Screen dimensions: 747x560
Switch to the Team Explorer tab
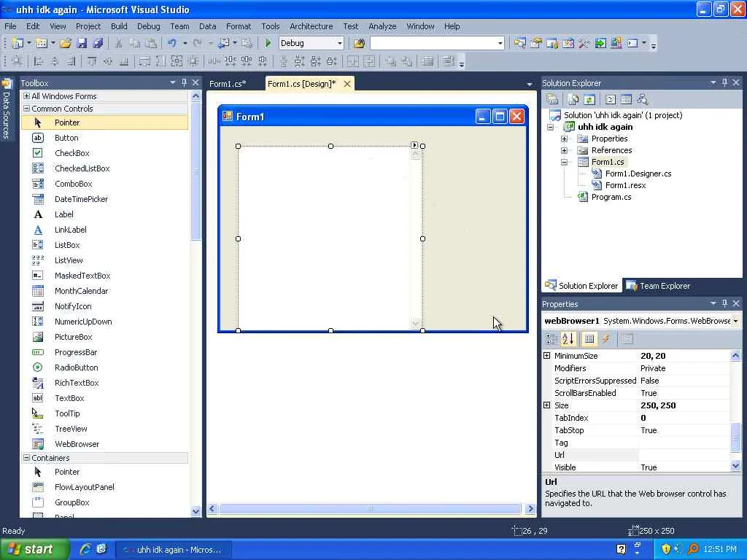[659, 286]
